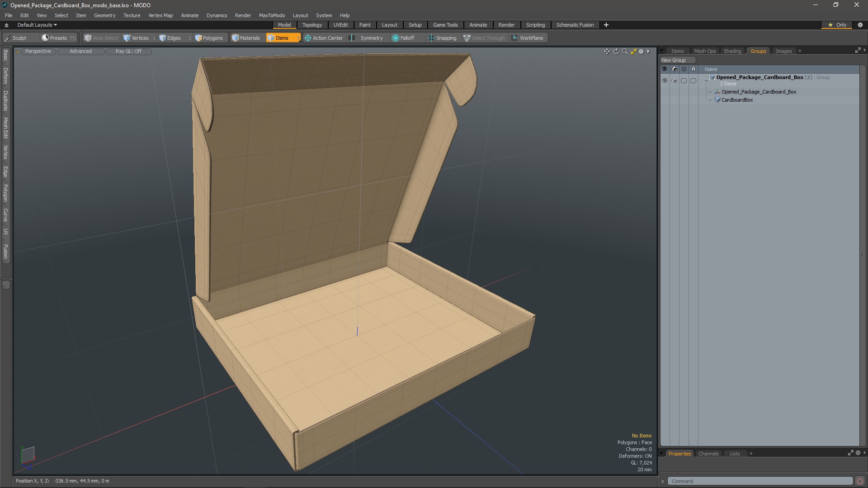Toggle the second checkbox in the group row

693,80
